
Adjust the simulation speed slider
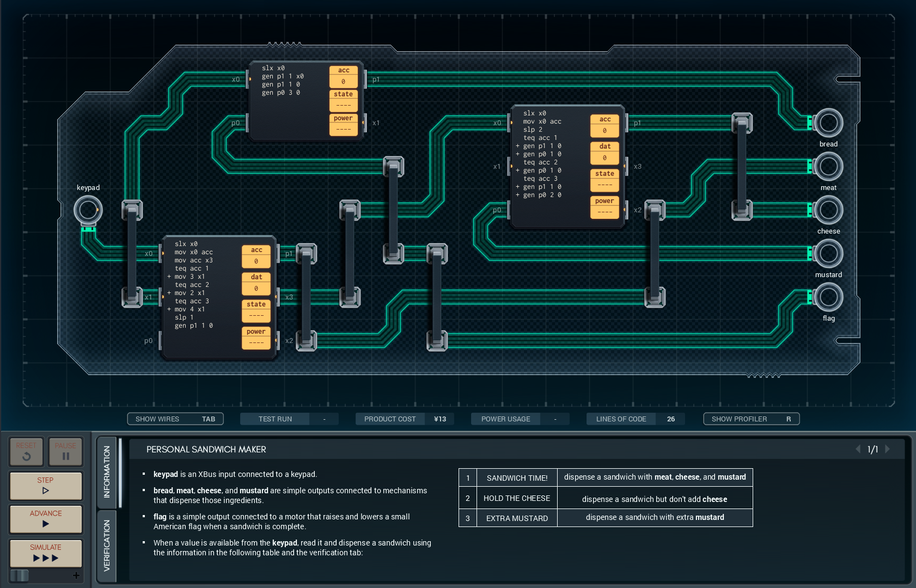coord(20,575)
